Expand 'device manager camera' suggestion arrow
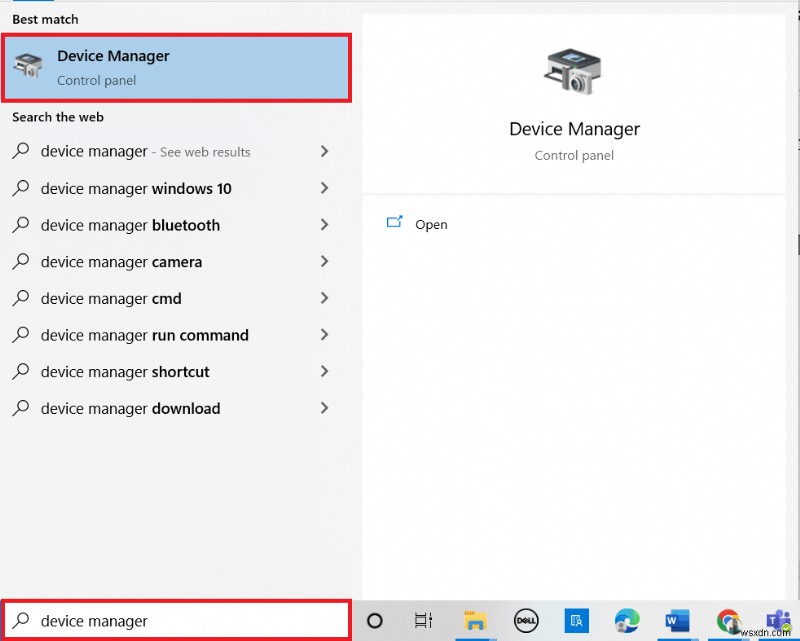This screenshot has height=641, width=800. (324, 261)
